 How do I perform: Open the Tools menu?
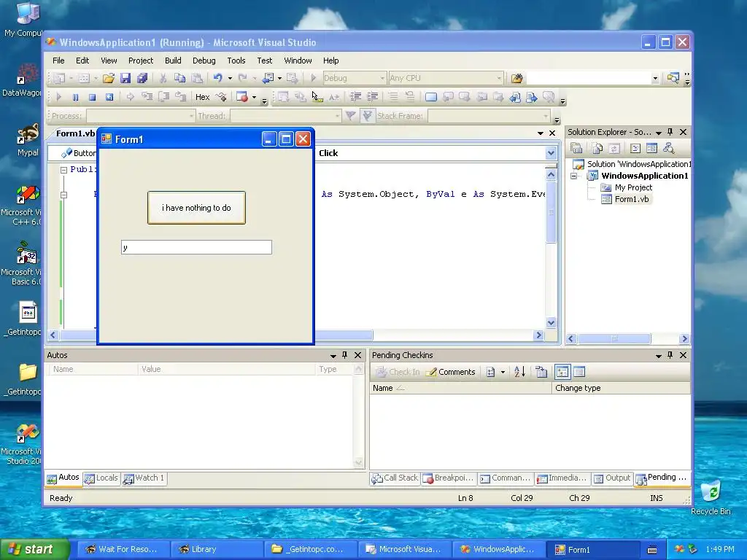tap(236, 61)
